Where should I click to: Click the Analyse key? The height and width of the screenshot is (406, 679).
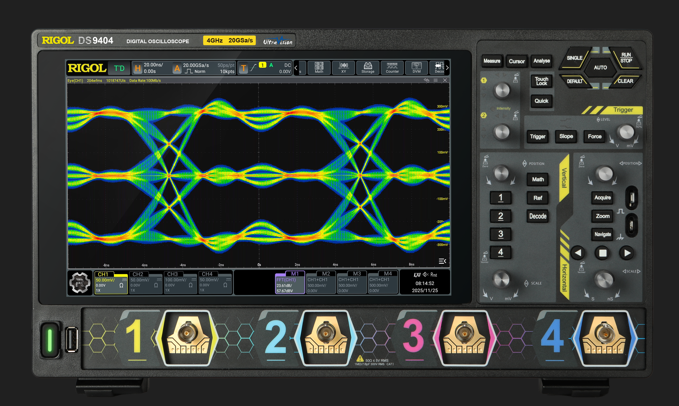[542, 61]
